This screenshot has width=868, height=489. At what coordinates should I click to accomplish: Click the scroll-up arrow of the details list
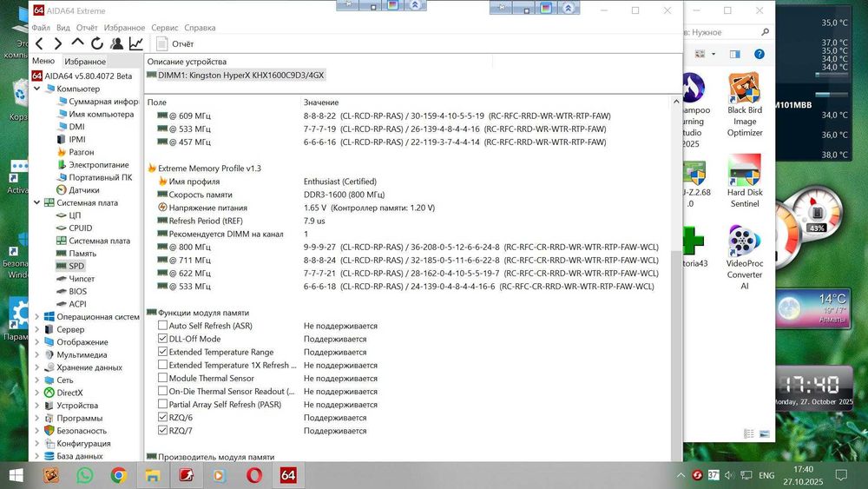click(x=676, y=102)
